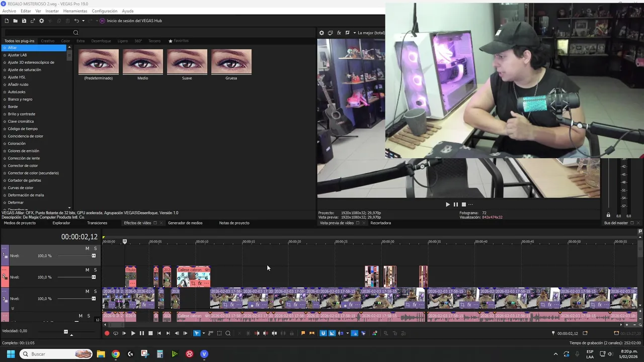Open track 1 more options dots
The width and height of the screenshot is (644, 362).
[x=5, y=248]
